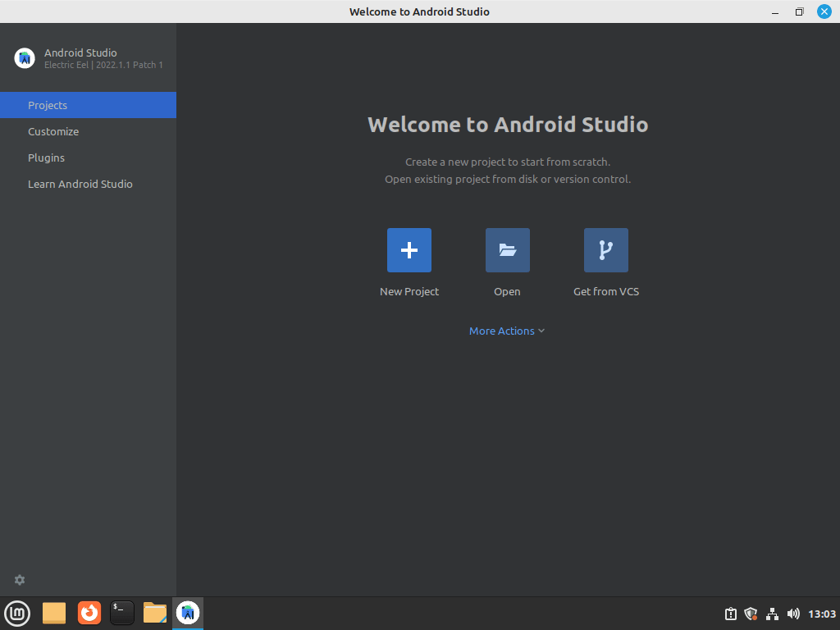The width and height of the screenshot is (840, 630).
Task: Open the terminal from the taskbar
Action: pos(121,613)
